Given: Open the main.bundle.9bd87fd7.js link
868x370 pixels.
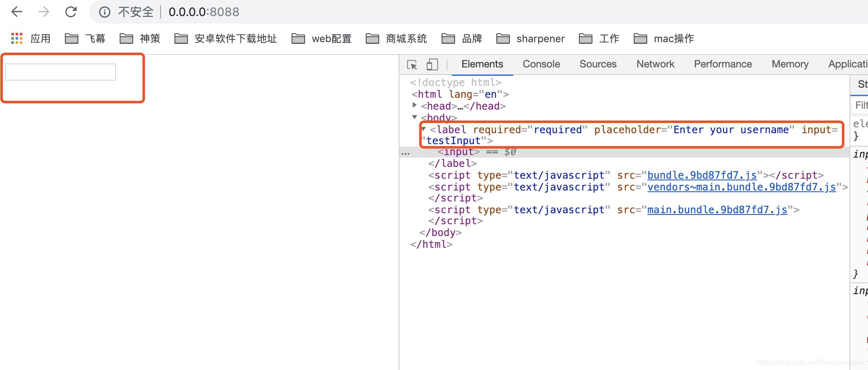Looking at the screenshot, I should pos(717,210).
